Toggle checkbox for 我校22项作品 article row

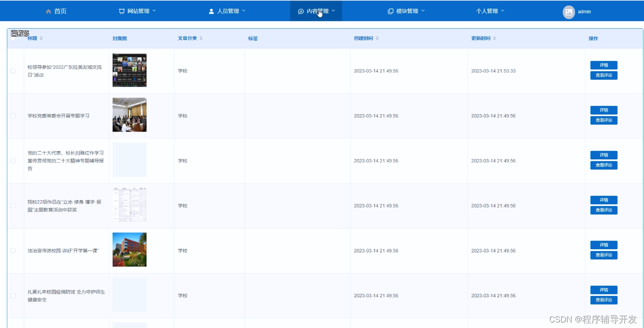pyautogui.click(x=13, y=206)
